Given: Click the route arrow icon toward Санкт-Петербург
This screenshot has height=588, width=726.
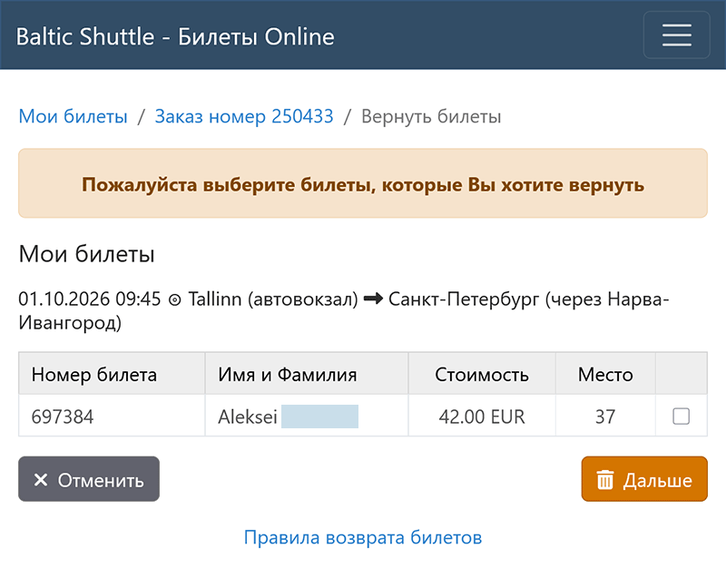Looking at the screenshot, I should (373, 299).
